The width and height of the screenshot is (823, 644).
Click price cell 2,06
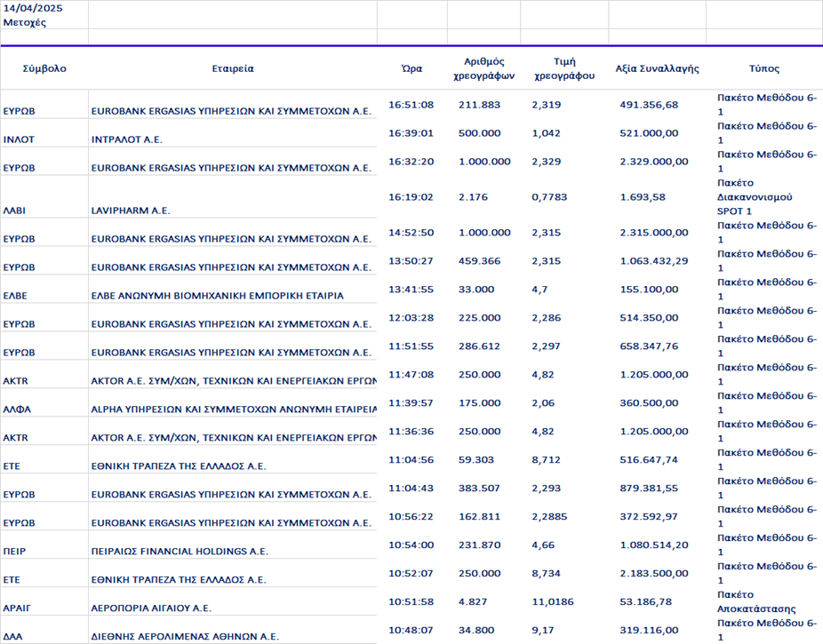tap(543, 402)
